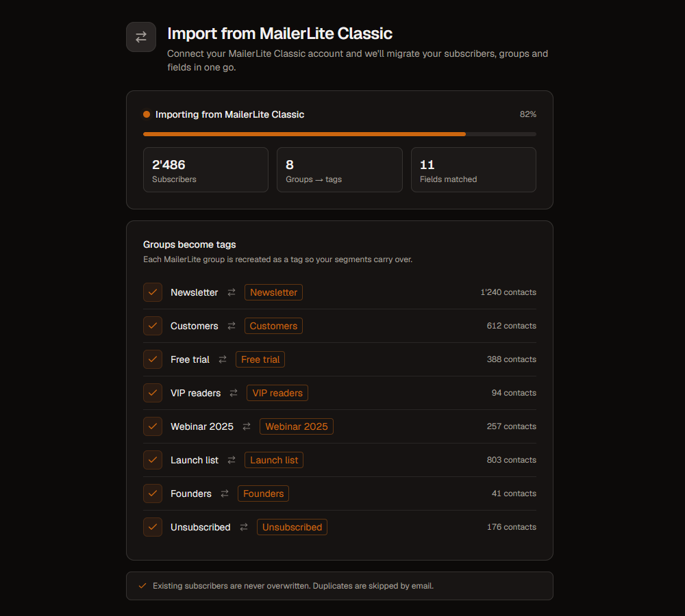Click the white Launch list group name
Screen dimensions: 685x616
pyautogui.click(x=195, y=460)
